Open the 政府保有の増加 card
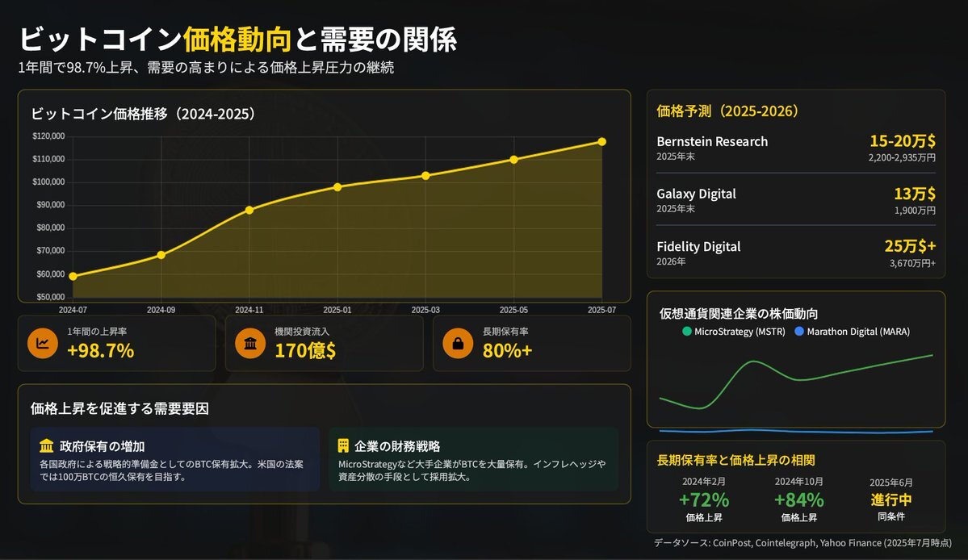The image size is (968, 560). pyautogui.click(x=175, y=459)
